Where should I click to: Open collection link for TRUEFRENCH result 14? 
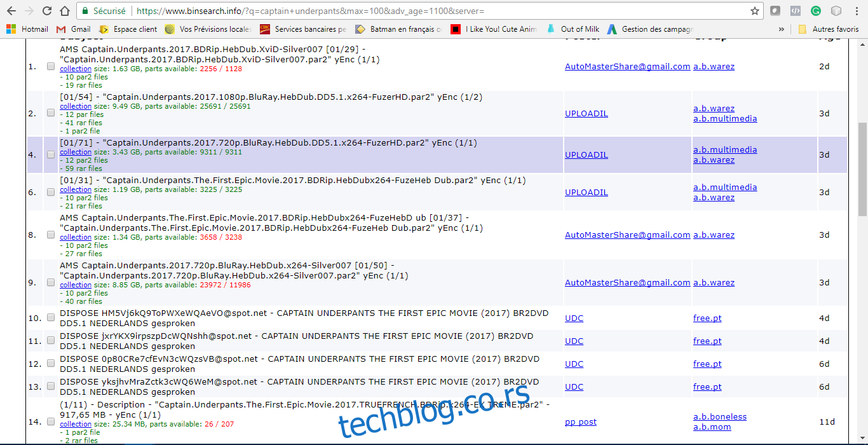[x=76, y=424]
